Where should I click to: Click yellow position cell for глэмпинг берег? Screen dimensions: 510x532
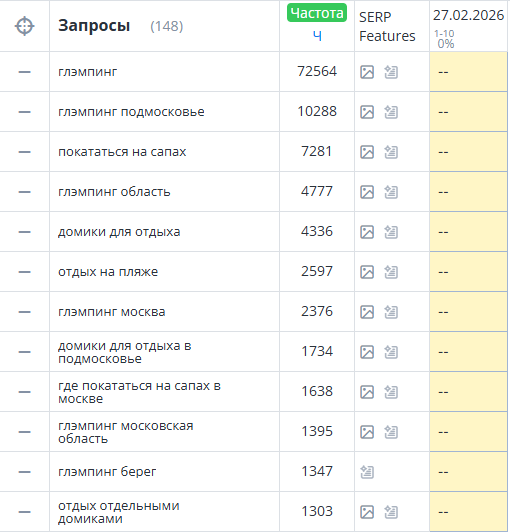tap(468, 472)
